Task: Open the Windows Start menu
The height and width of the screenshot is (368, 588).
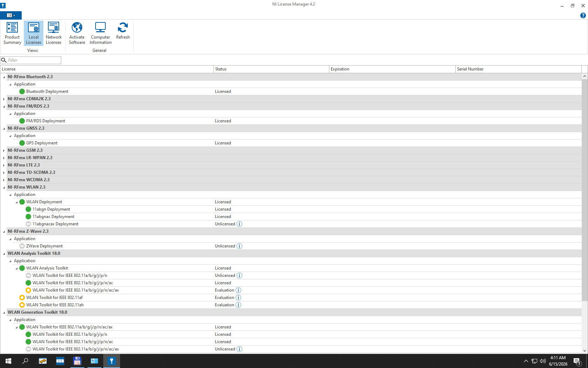Action: coord(8,361)
